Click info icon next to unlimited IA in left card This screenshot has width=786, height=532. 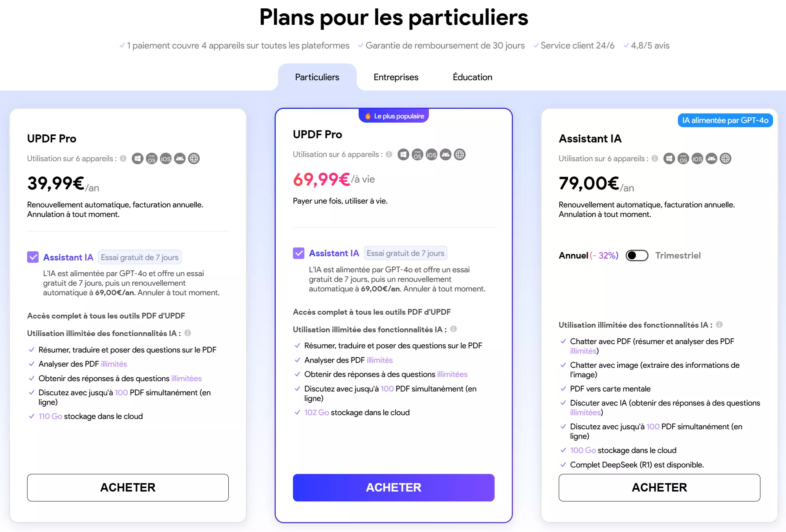click(x=188, y=333)
